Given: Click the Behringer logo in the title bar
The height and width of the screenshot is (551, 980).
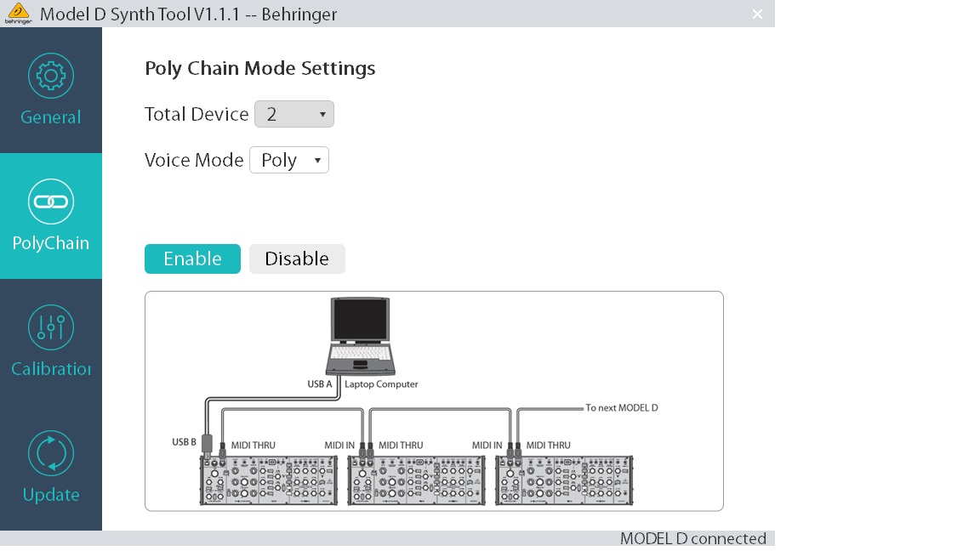Looking at the screenshot, I should pos(18,13).
